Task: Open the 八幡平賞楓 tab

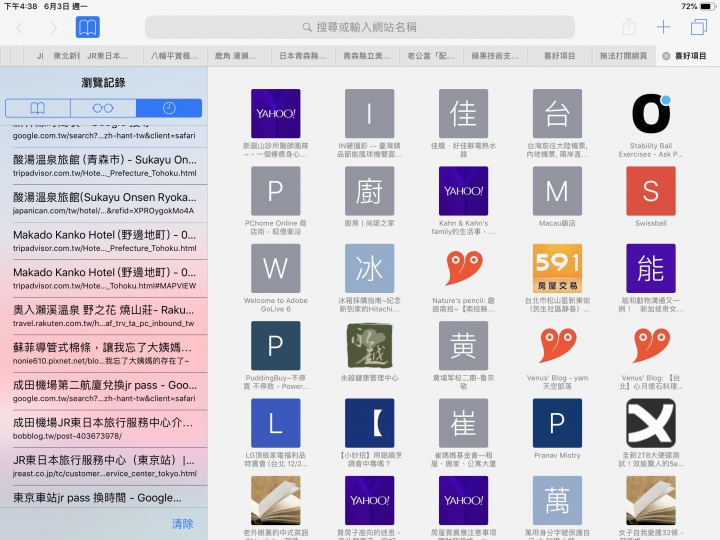Action: click(175, 56)
